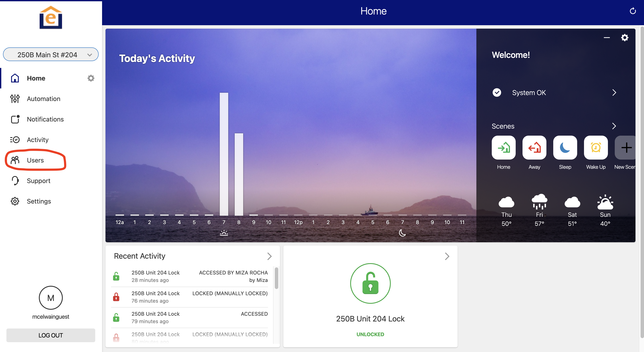Viewport: 644px width, 352px height.
Task: Open the Users menu item
Action: click(35, 160)
